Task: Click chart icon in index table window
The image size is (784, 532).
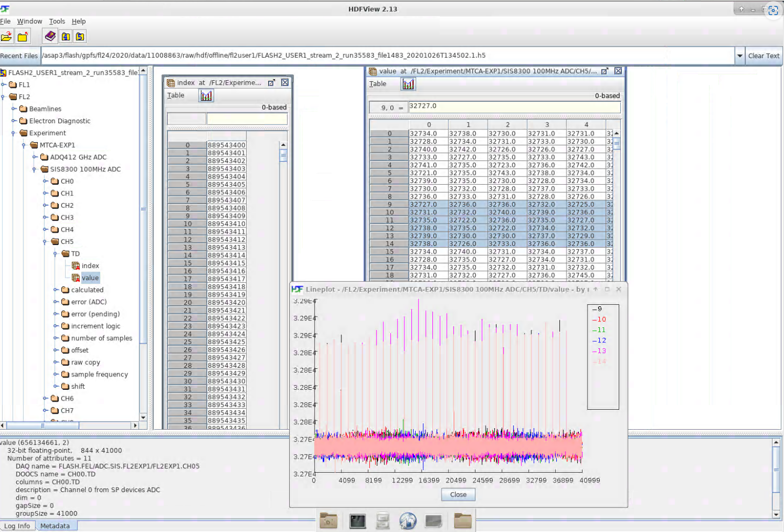Action: pos(206,96)
